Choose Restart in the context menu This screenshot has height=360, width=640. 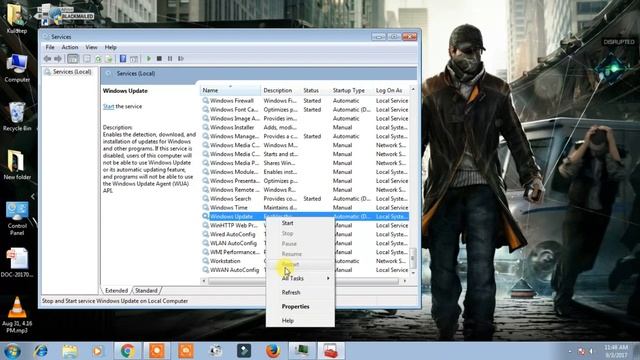(x=300, y=264)
